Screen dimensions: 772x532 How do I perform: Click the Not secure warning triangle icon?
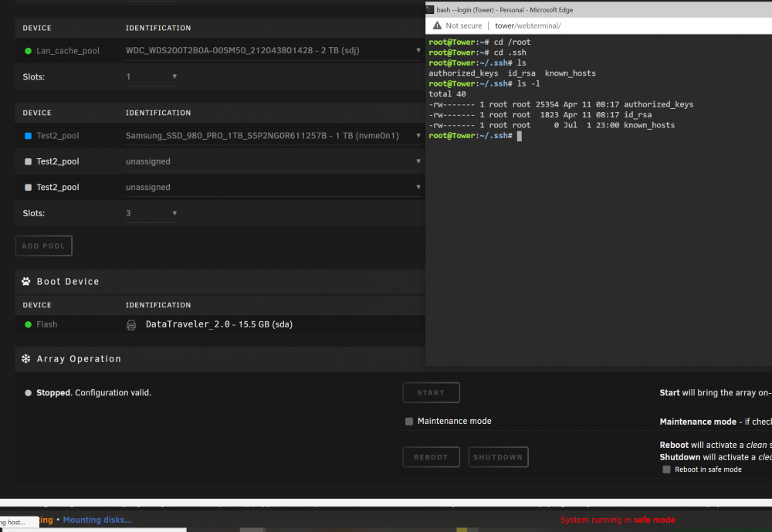pyautogui.click(x=437, y=25)
